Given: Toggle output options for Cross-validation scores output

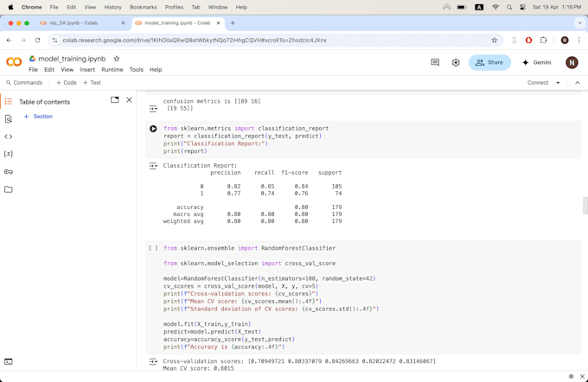Looking at the screenshot, I should coord(153,361).
